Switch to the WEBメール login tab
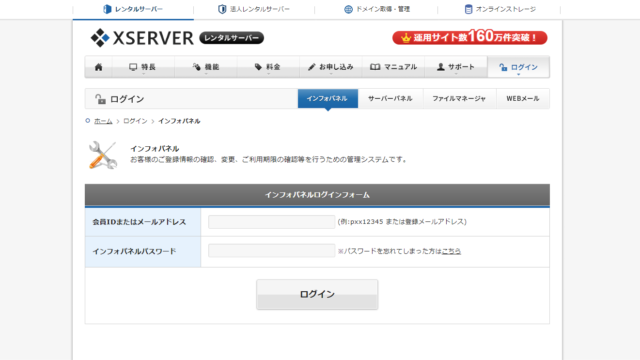Image resolution: width=640 pixels, height=360 pixels. tap(523, 98)
